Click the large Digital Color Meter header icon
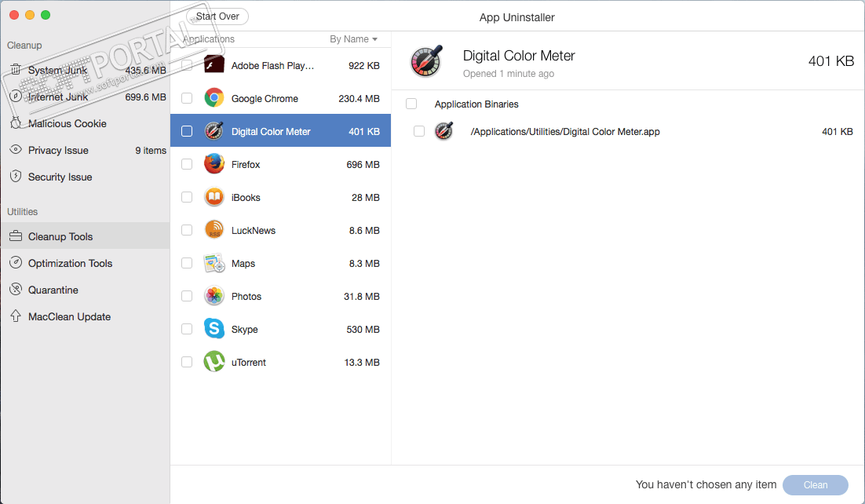Screen dimensions: 865x504 [426, 61]
